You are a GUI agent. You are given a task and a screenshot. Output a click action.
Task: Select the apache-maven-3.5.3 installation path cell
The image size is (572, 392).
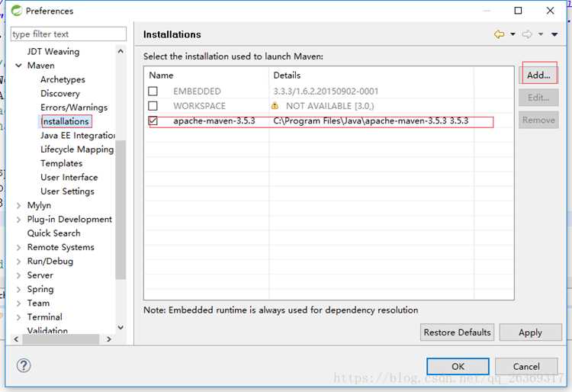click(x=371, y=120)
